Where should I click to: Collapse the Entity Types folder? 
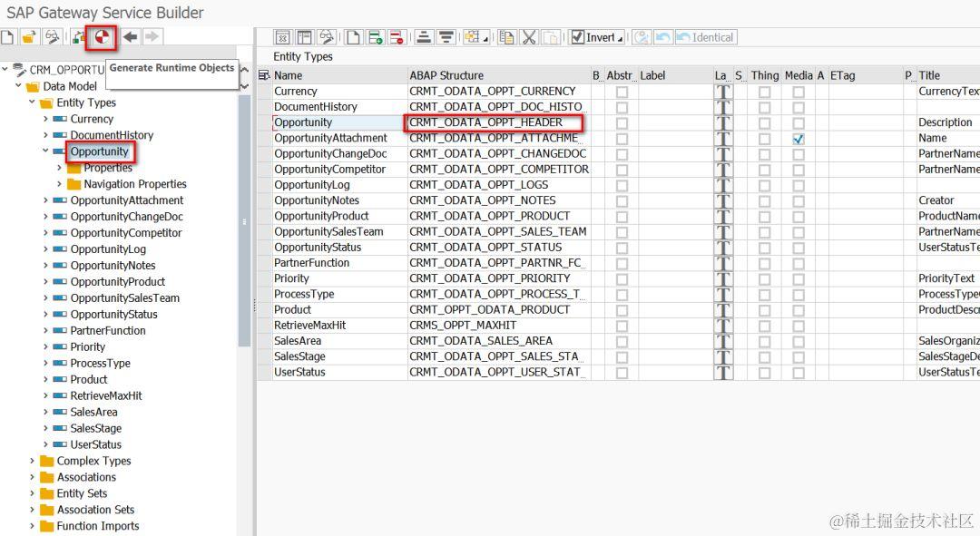pyautogui.click(x=32, y=102)
